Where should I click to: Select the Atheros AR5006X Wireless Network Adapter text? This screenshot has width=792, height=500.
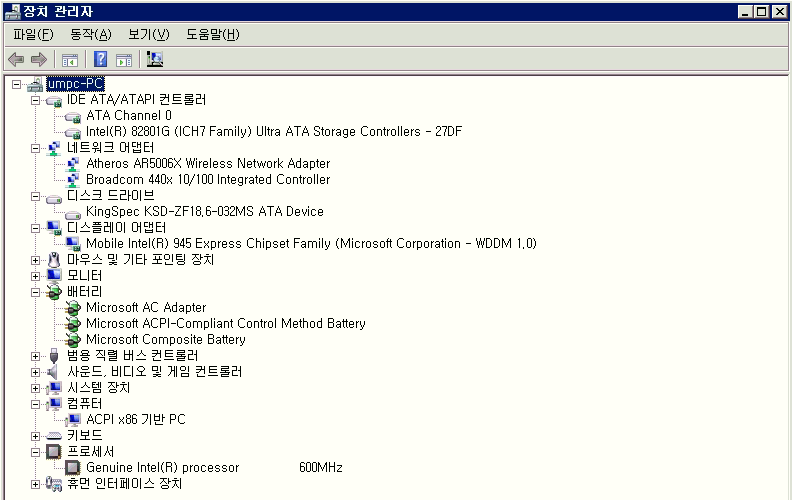208,163
